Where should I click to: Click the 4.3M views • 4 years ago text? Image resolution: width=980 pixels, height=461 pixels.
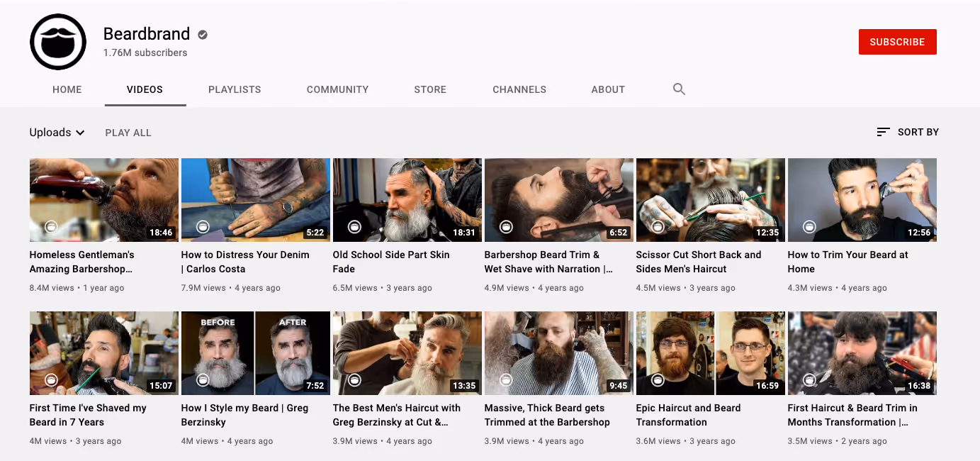click(x=838, y=288)
